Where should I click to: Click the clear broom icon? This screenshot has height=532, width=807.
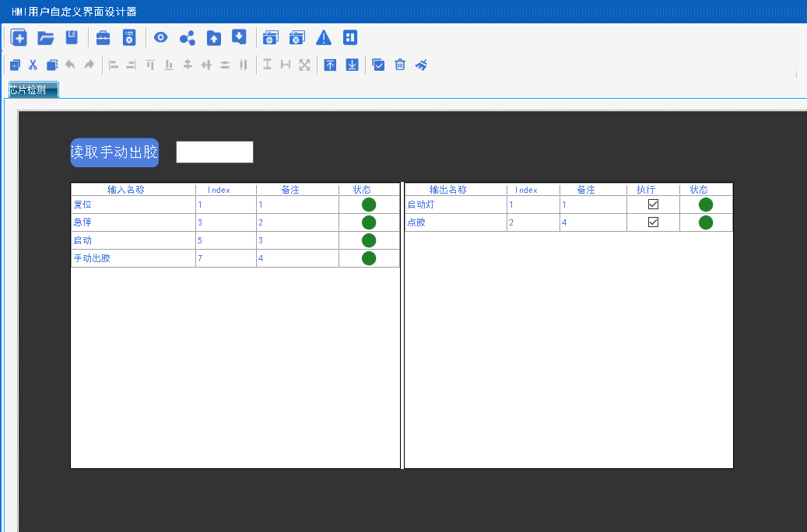point(422,65)
